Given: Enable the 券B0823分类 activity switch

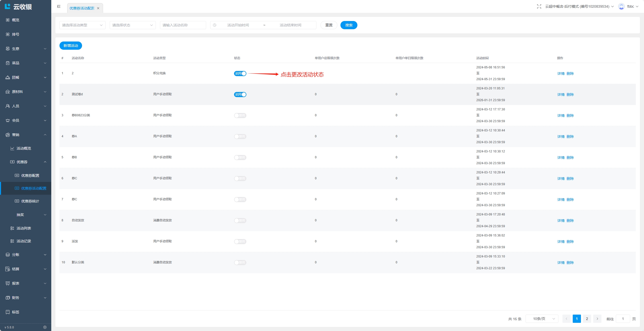Looking at the screenshot, I should 240,116.
